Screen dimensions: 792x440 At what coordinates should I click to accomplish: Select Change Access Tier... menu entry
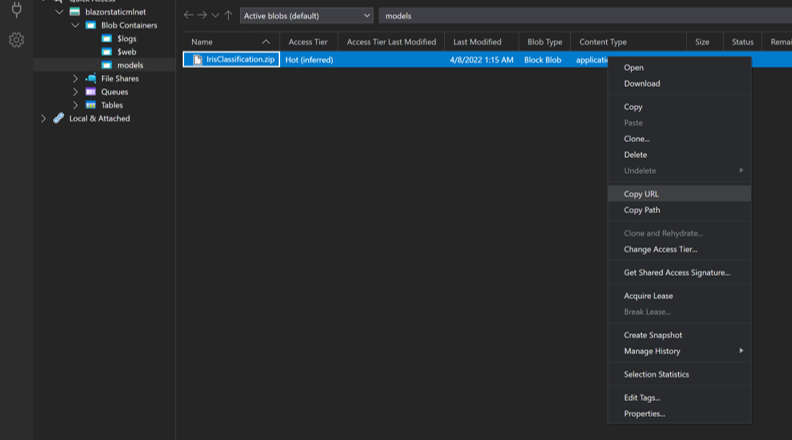coord(679,250)
